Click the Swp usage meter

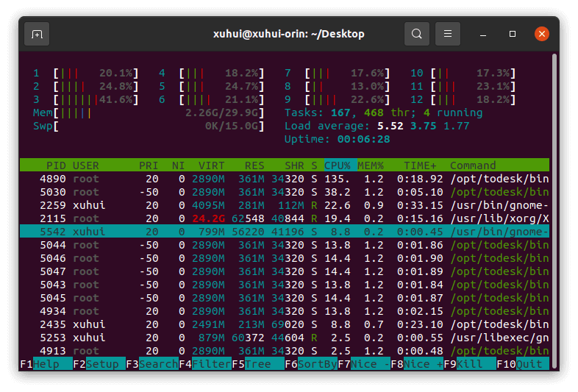pos(149,126)
